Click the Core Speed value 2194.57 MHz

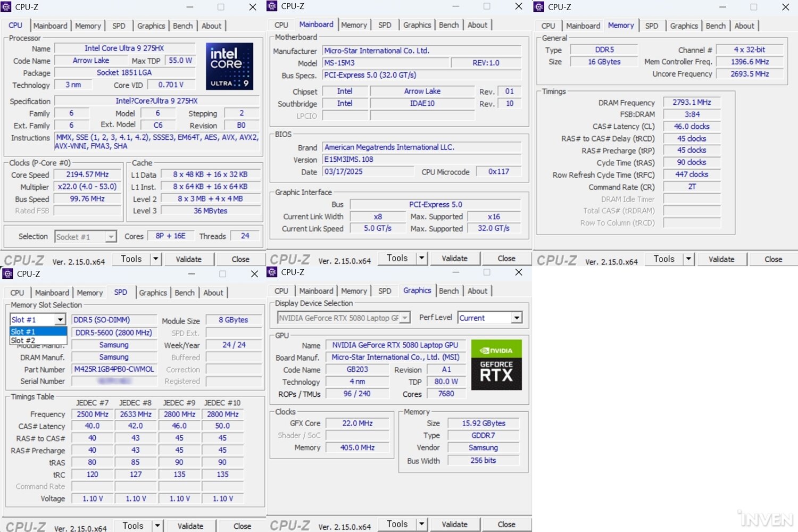point(87,174)
